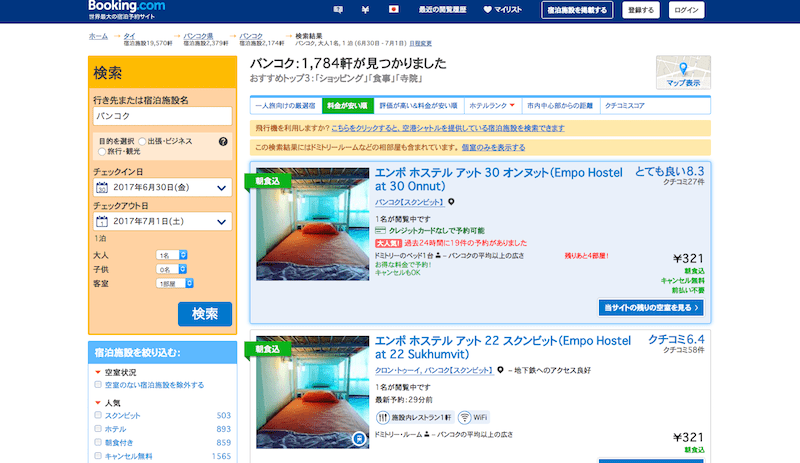Open customer support chat icon in header
800x463 pixels.
click(x=338, y=9)
